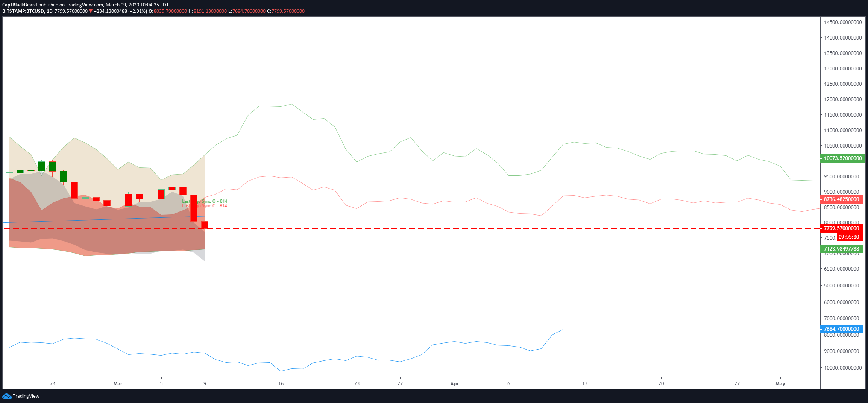
Task: Click the 10000 label in lower pane axis
Action: [843, 368]
